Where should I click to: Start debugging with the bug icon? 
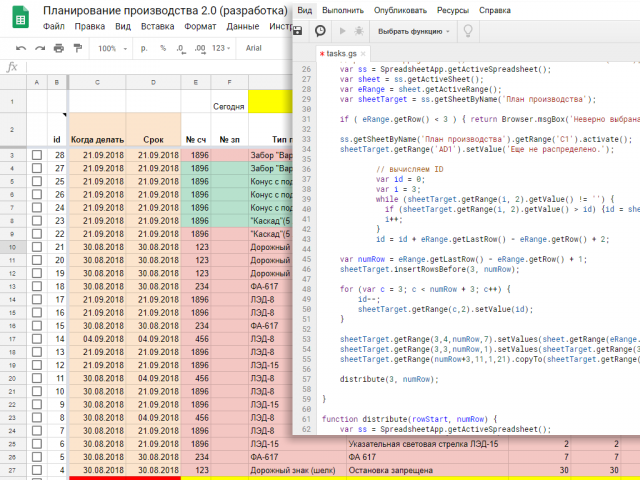click(x=359, y=31)
